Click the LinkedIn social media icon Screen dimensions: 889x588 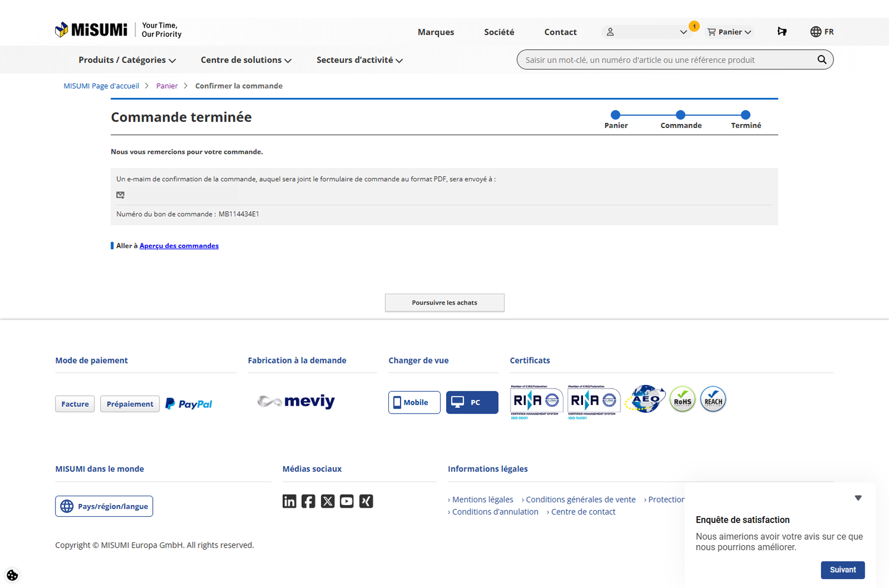(289, 501)
